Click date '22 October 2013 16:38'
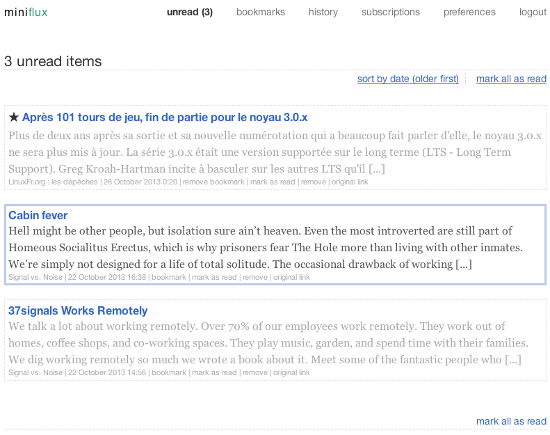Screen dimensions: 550x435 107,277
